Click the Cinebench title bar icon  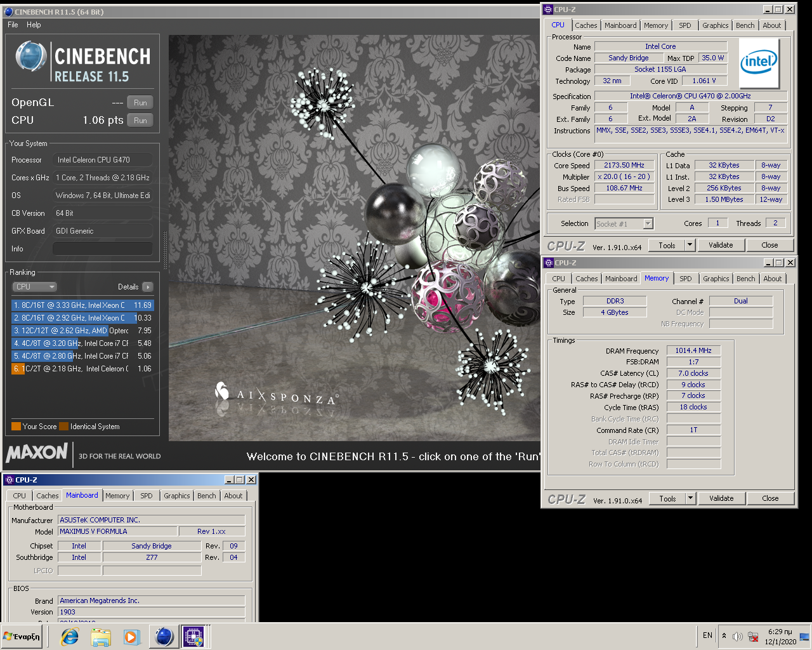click(x=8, y=11)
